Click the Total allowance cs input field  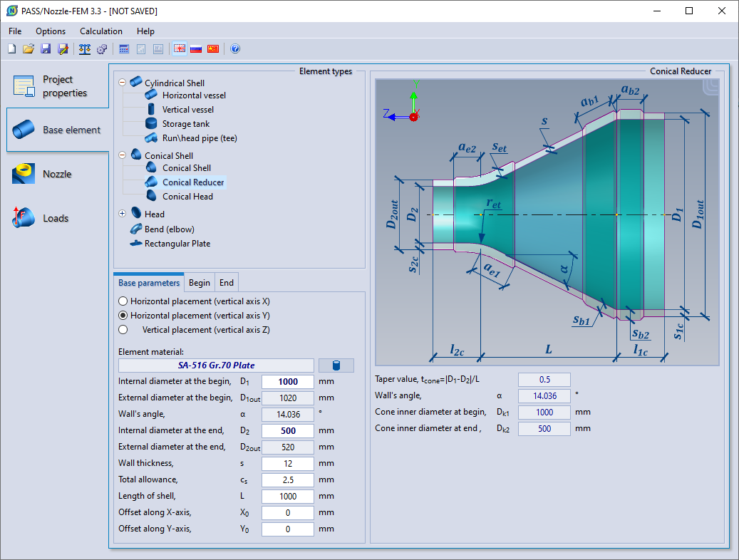coord(287,480)
